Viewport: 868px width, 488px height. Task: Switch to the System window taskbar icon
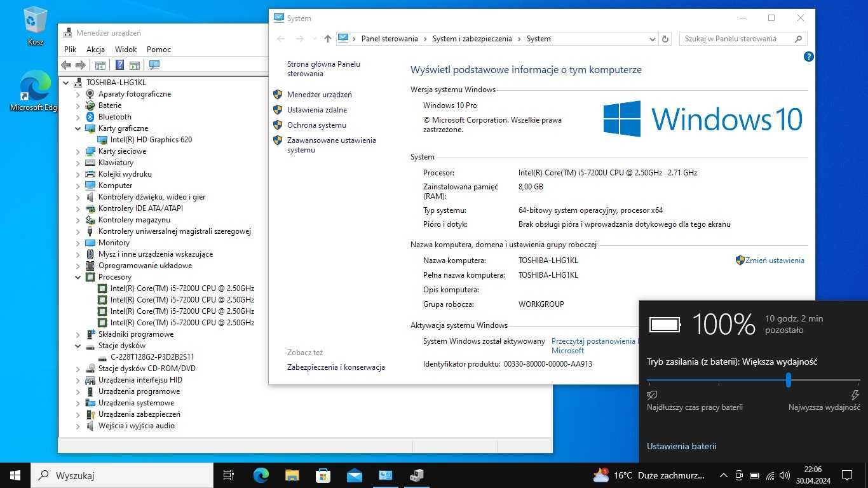[385, 475]
